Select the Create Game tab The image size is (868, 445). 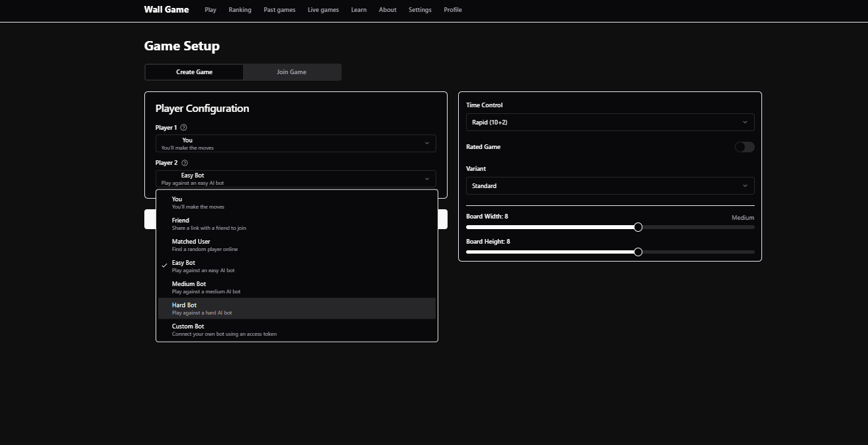(194, 72)
